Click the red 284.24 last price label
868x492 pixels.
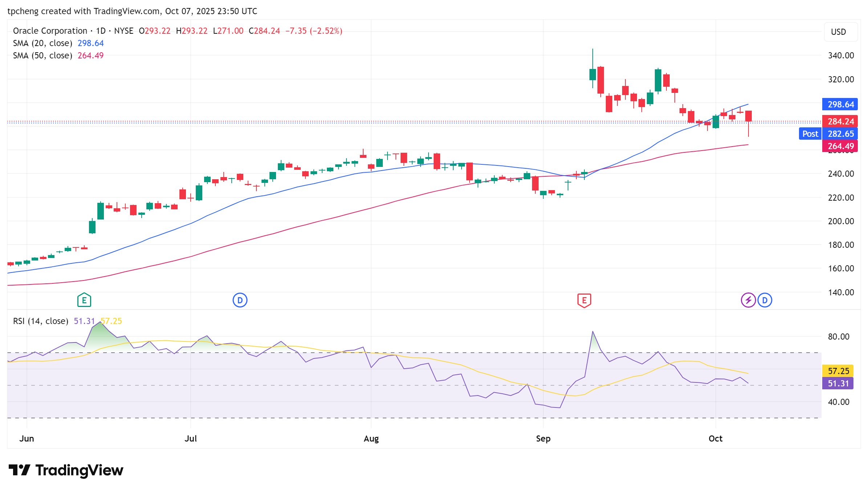click(840, 122)
